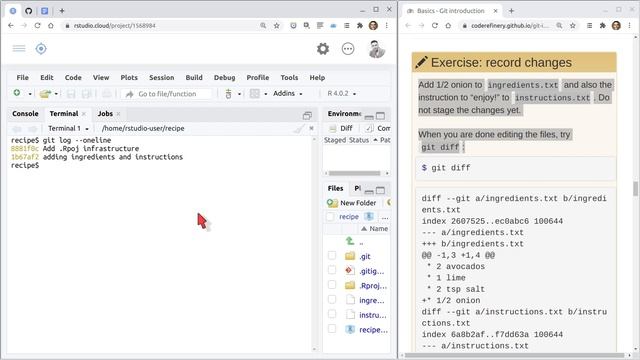The height and width of the screenshot is (360, 640).
Task: Open the Terminal 1 dropdown
Action: point(68,128)
